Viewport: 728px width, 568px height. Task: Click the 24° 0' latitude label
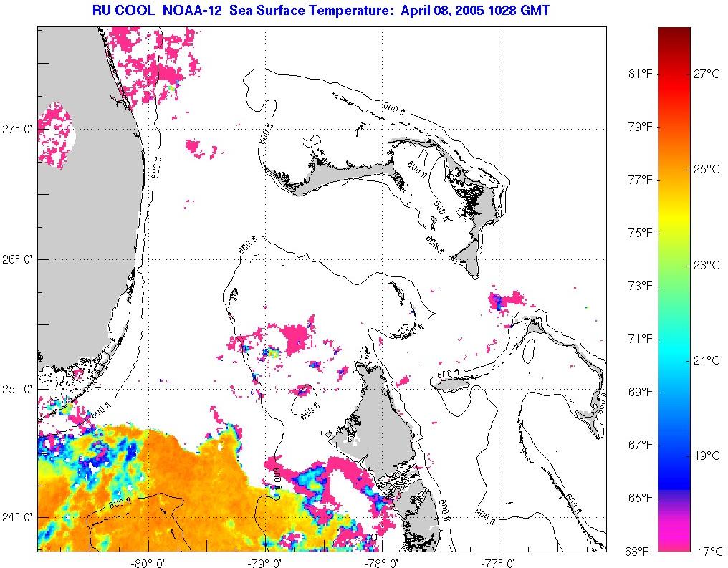coord(16,517)
